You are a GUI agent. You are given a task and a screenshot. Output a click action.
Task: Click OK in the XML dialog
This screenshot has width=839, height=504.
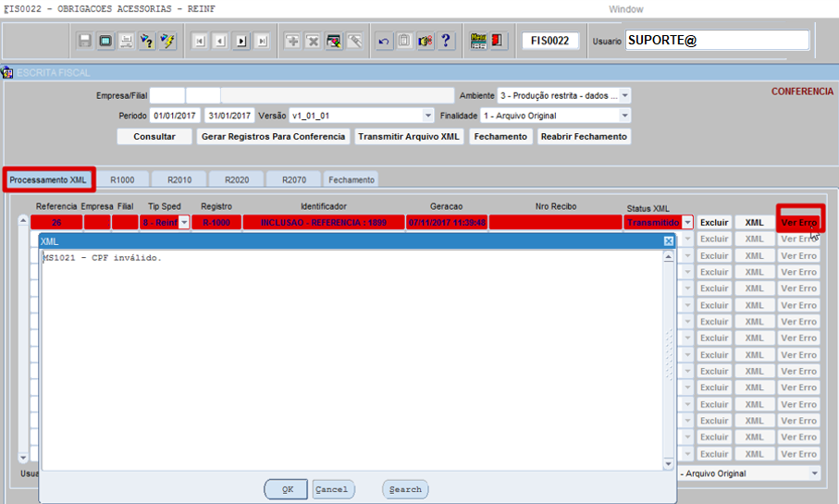pos(286,489)
